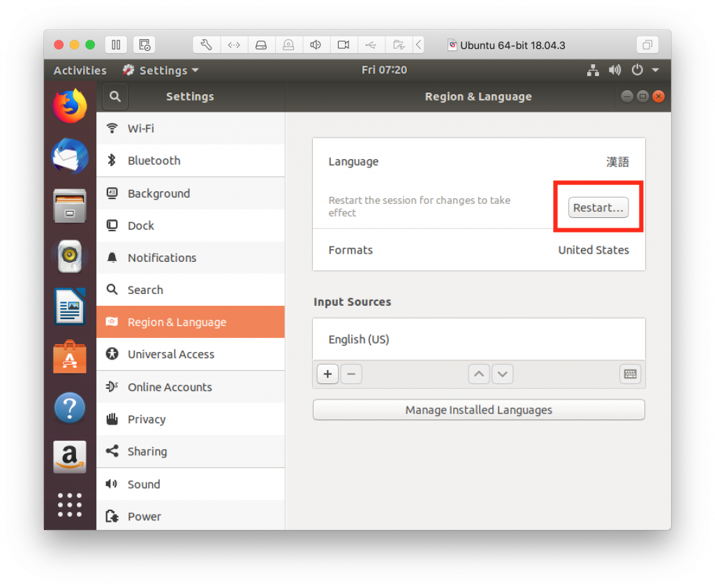Select Wi-Fi in settings sidebar
715x588 pixels.
click(x=191, y=128)
